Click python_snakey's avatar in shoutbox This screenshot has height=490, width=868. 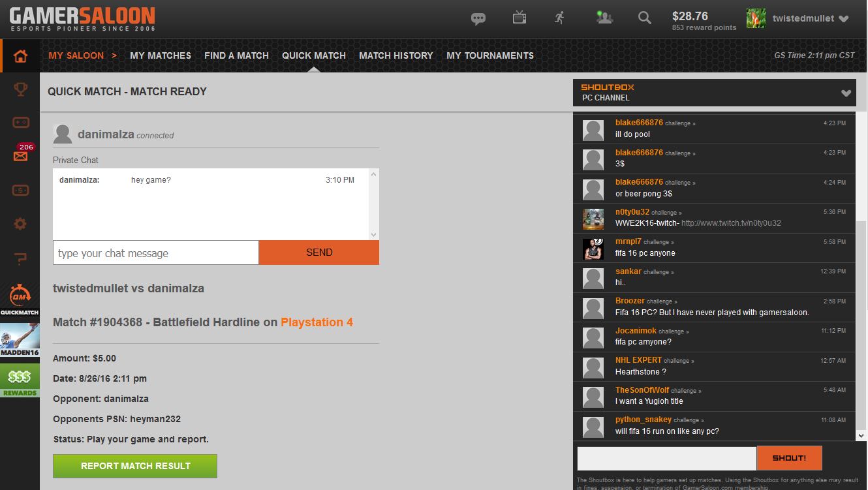[593, 427]
